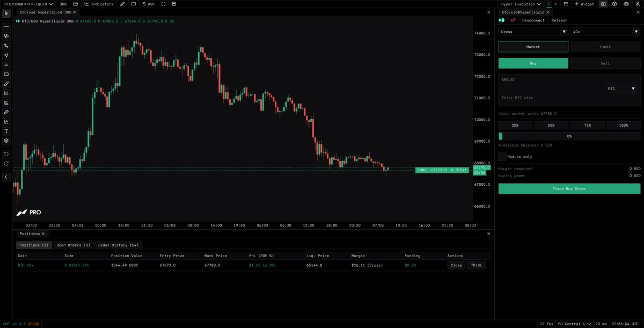The width and height of the screenshot is (644, 328).
Task: Set amount to 100%
Action: (624, 125)
